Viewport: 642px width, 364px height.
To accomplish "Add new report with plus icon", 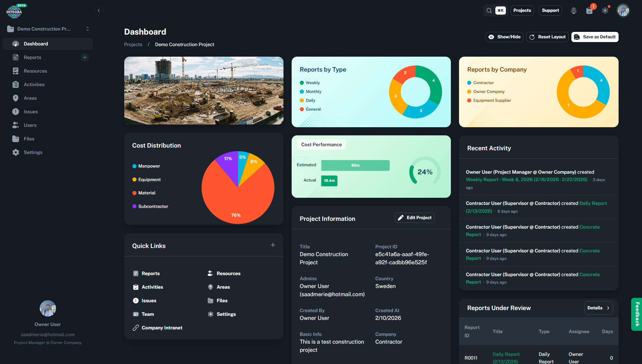I will pyautogui.click(x=85, y=57).
